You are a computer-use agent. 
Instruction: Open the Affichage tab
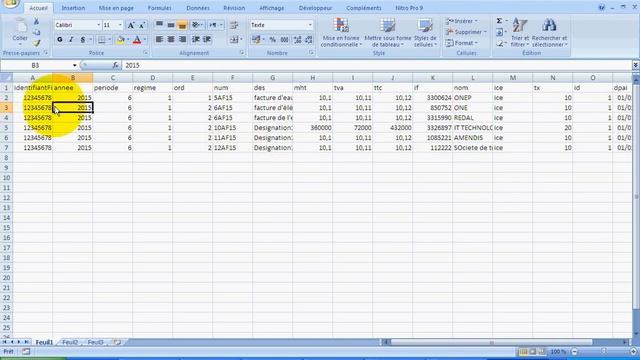coord(271,8)
